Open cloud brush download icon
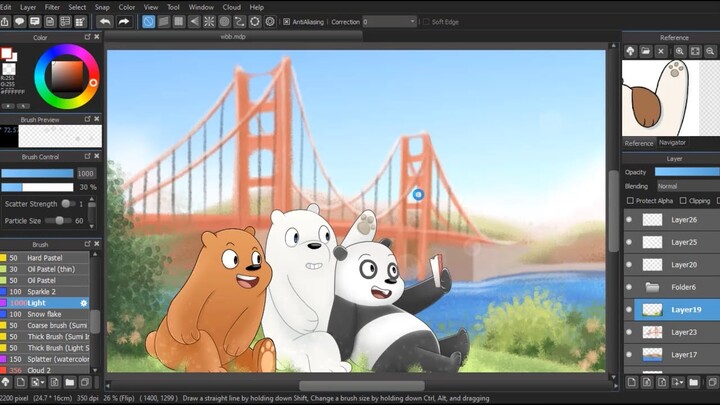 tap(6, 382)
